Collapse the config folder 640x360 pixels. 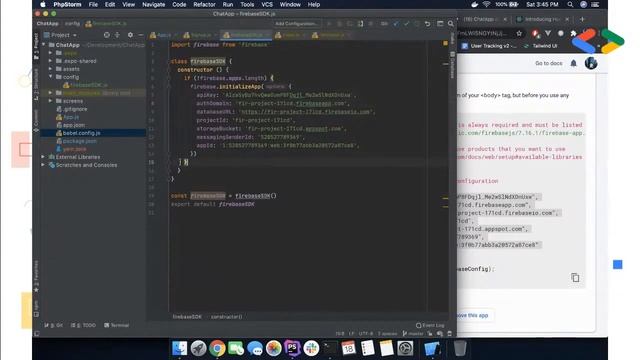pos(51,77)
